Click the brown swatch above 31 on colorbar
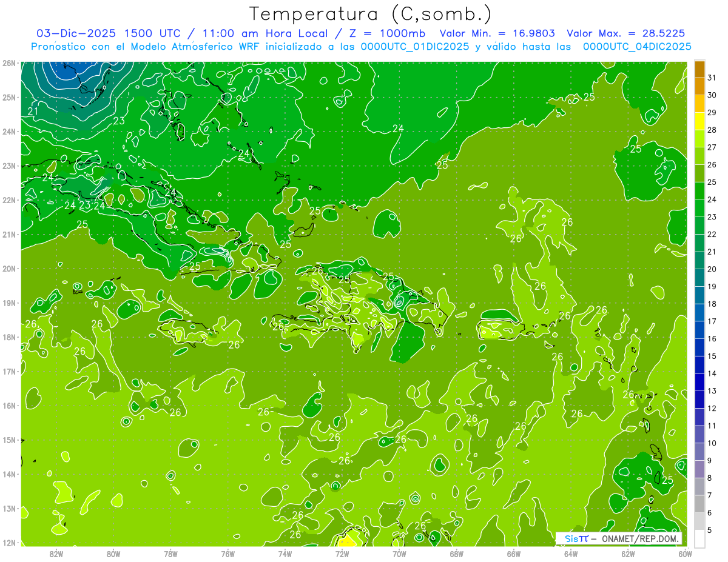 click(x=699, y=69)
